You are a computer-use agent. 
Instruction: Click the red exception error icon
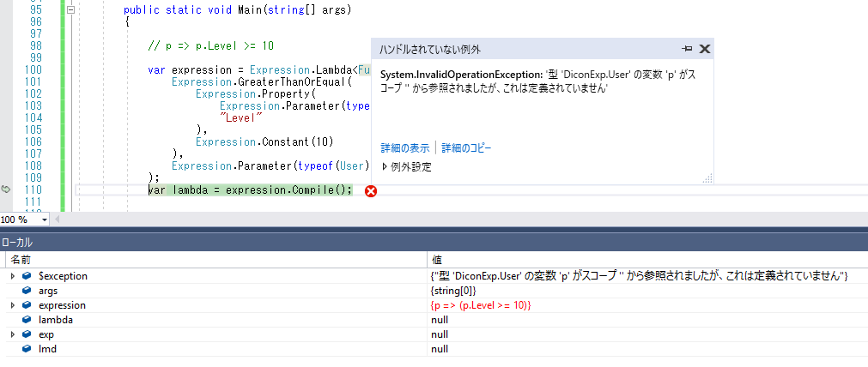click(x=371, y=191)
